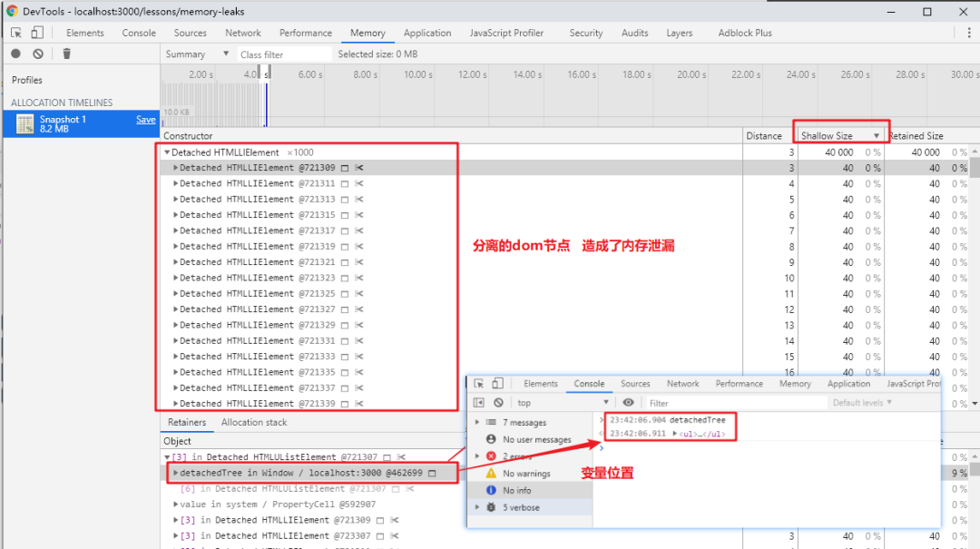The height and width of the screenshot is (549, 980).
Task: Click the eye icon for live expressions
Action: point(629,401)
